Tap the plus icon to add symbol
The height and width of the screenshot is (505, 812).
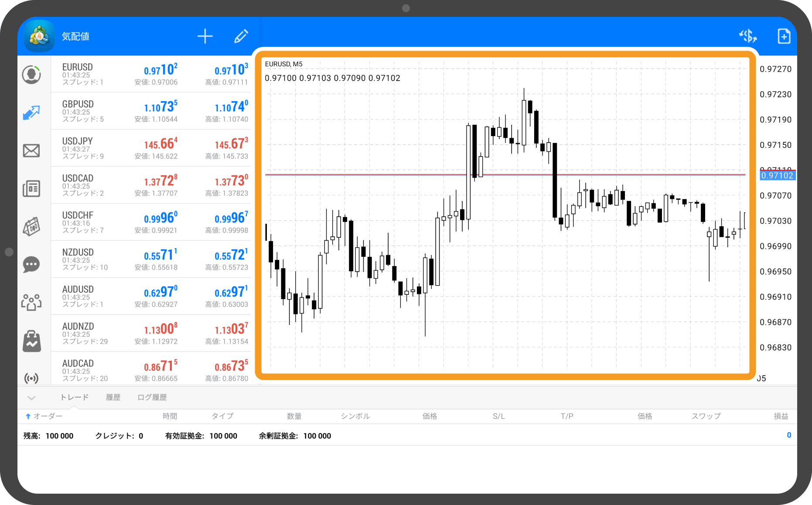205,37
